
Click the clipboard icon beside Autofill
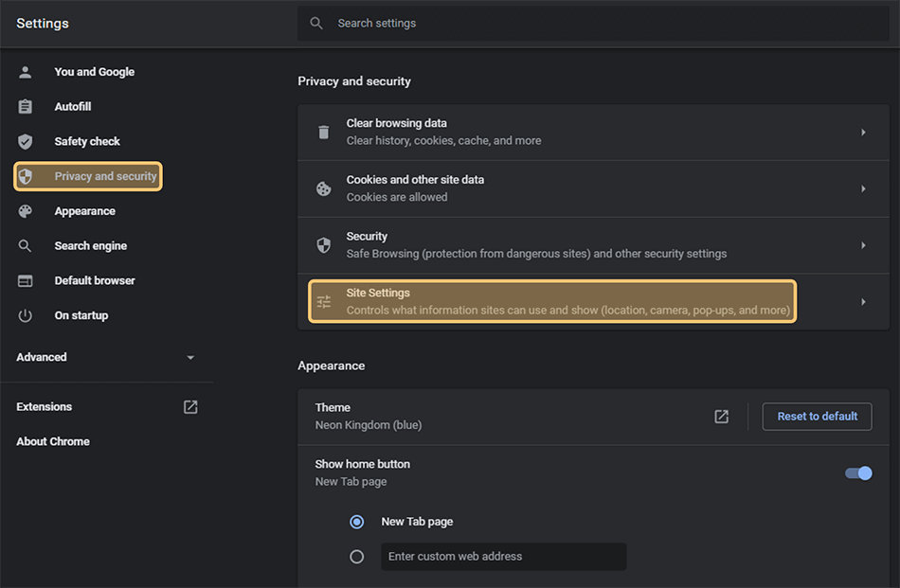click(26, 107)
